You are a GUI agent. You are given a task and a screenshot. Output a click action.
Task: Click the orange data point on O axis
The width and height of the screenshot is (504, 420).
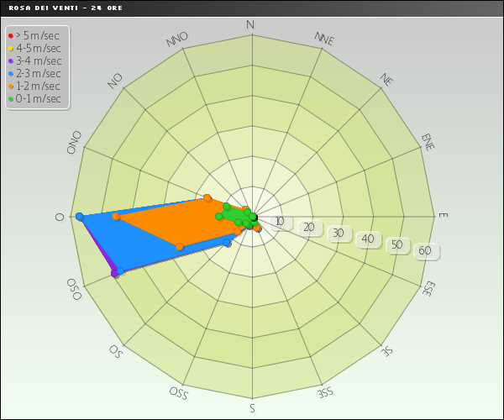(x=116, y=216)
